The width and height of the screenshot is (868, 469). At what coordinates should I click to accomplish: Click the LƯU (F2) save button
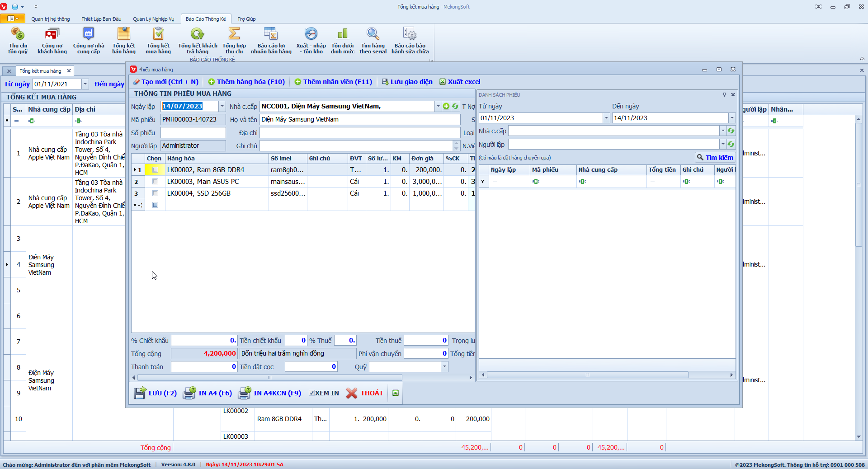[x=156, y=393]
